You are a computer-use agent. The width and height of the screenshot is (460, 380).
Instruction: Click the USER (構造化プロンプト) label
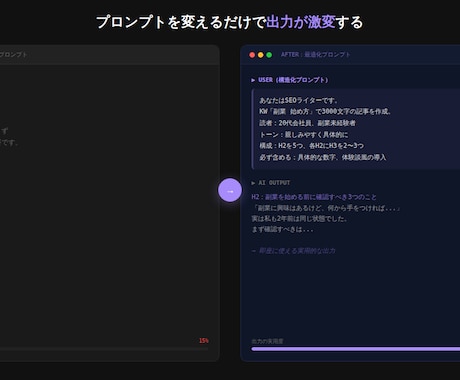tap(293, 80)
